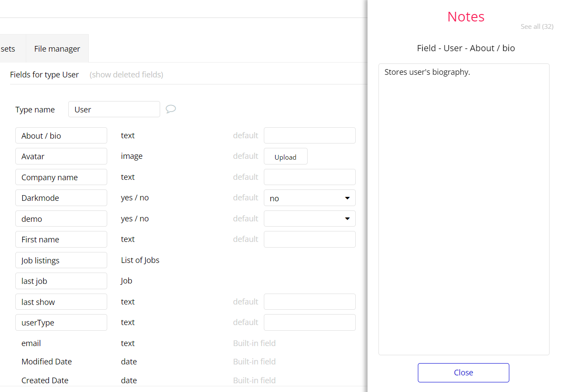Click into the notes text area
The height and width of the screenshot is (392, 564).
[x=463, y=209]
